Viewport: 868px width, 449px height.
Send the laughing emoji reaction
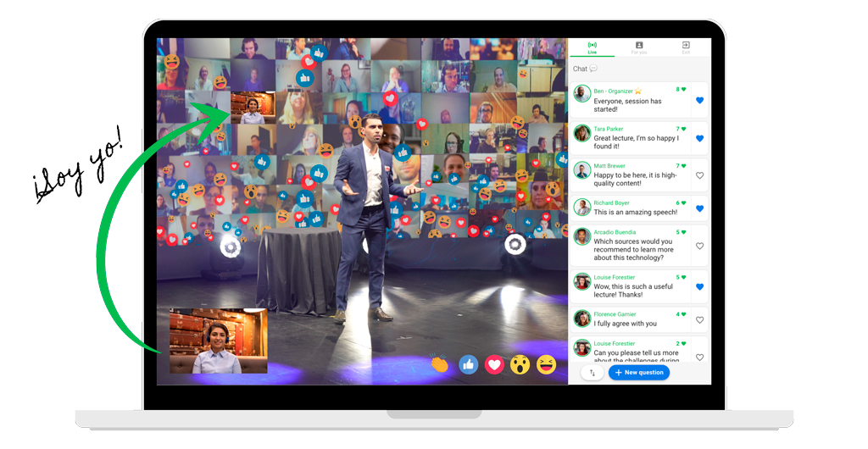(x=547, y=364)
